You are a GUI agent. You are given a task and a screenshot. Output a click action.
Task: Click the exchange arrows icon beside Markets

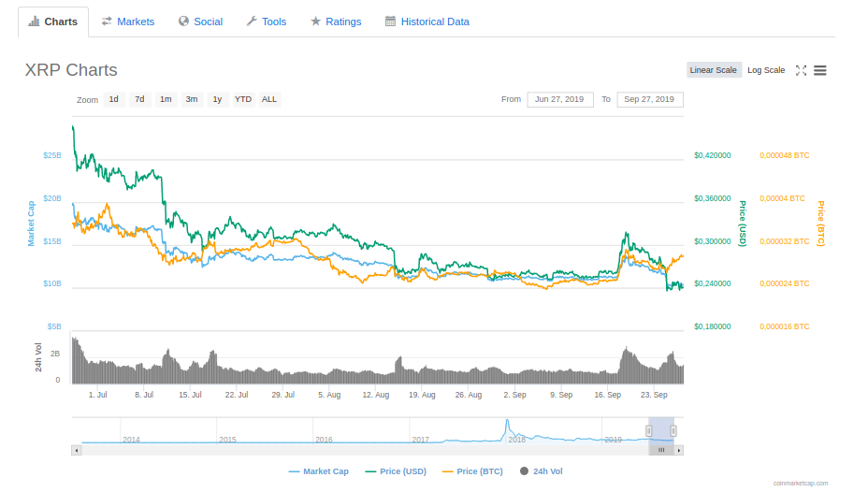point(107,21)
